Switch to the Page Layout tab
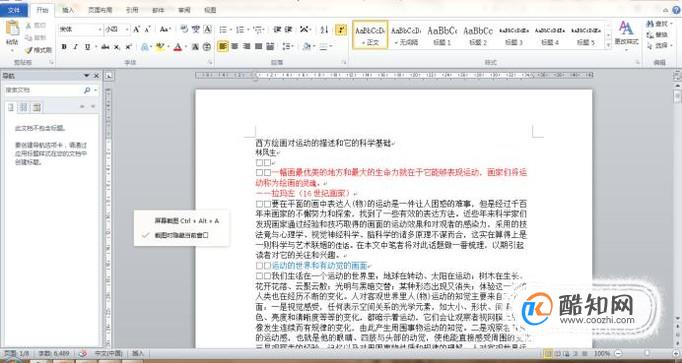Image resolution: width=682 pixels, height=363 pixels. click(100, 10)
